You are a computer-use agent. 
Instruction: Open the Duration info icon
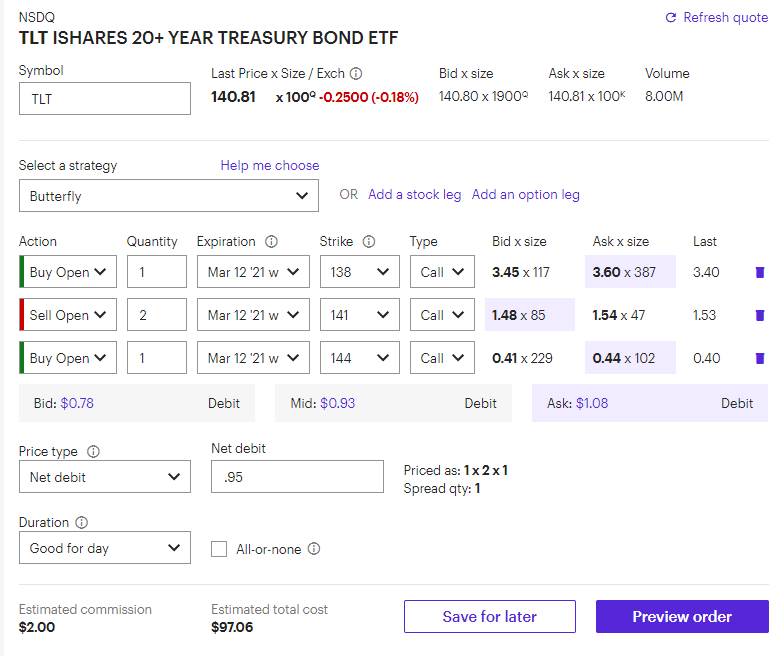[x=82, y=523]
